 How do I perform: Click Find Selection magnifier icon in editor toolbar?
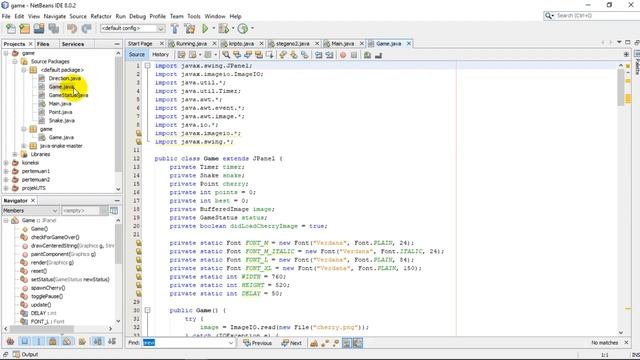226,55
